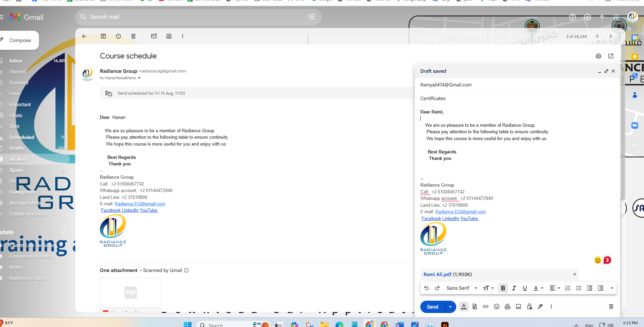Attach files to the draft
644x327 pixels.
click(475, 306)
